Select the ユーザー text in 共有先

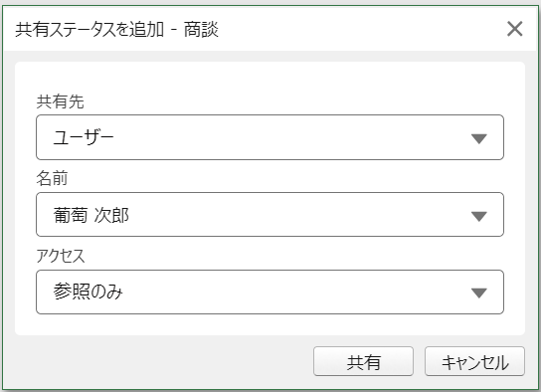(84, 137)
